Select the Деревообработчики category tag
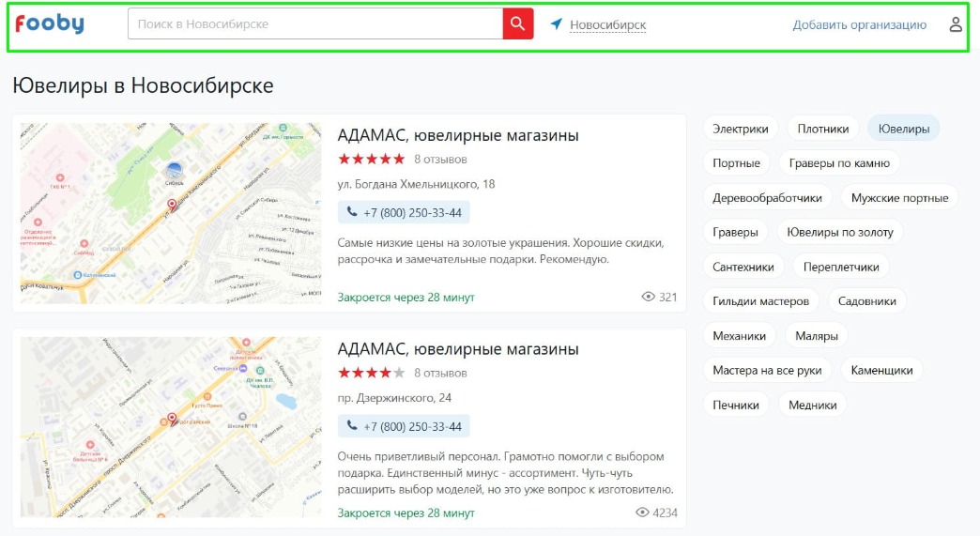Screen dimensions: 980x536 click(x=768, y=198)
